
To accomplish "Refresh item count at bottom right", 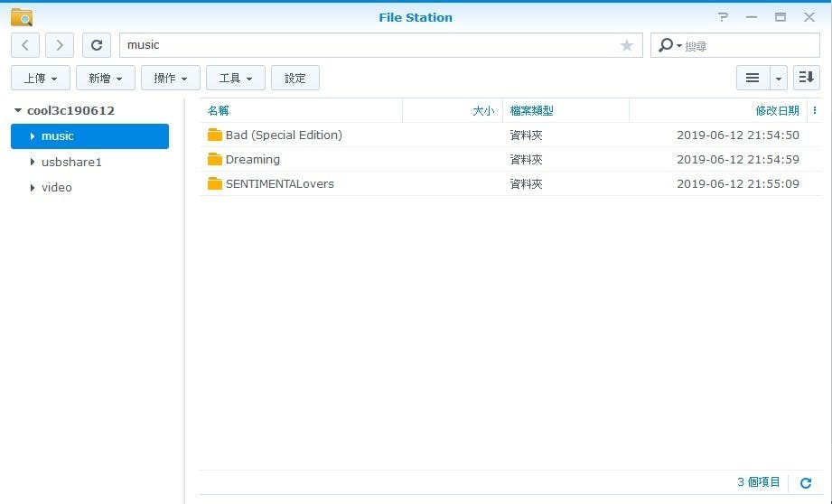I will [806, 483].
